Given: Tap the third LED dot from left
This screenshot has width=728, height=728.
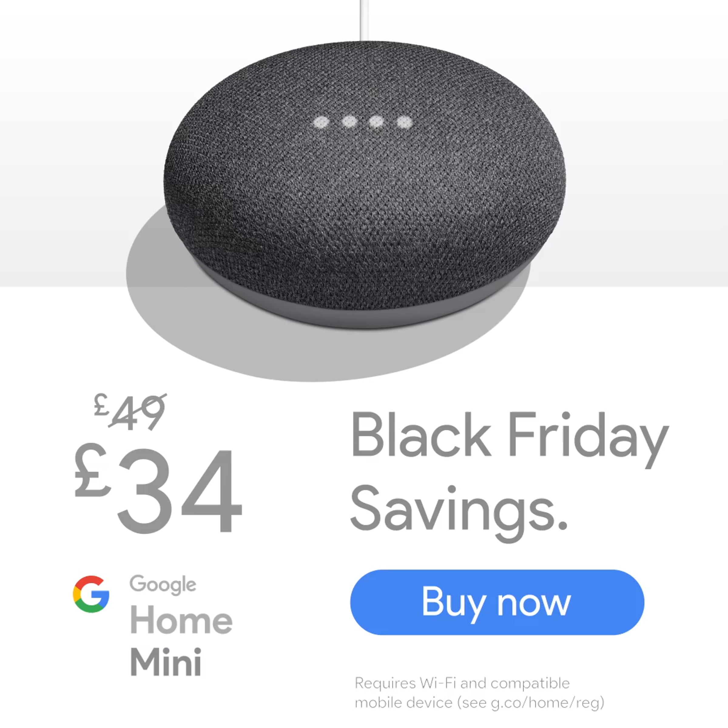Looking at the screenshot, I should [376, 122].
